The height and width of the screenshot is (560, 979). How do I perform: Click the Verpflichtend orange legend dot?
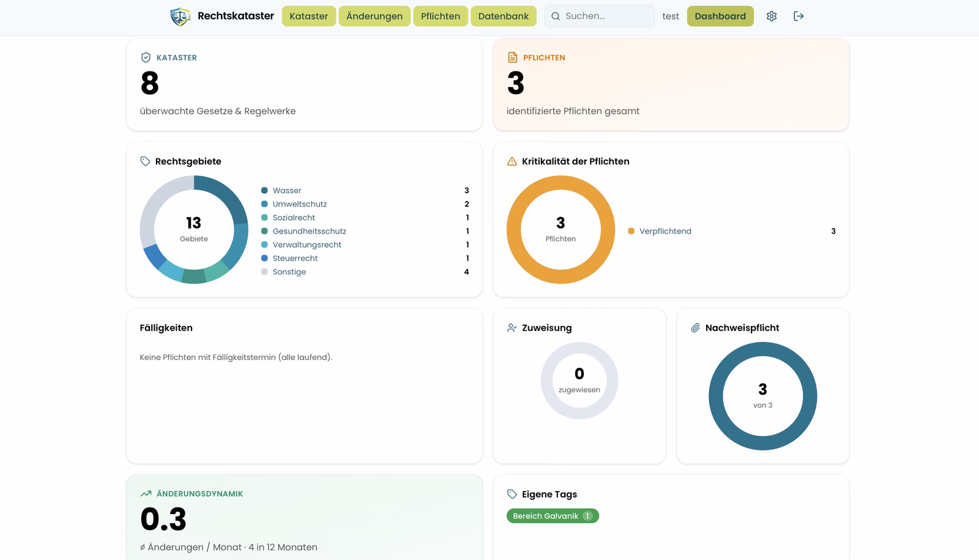(x=631, y=231)
